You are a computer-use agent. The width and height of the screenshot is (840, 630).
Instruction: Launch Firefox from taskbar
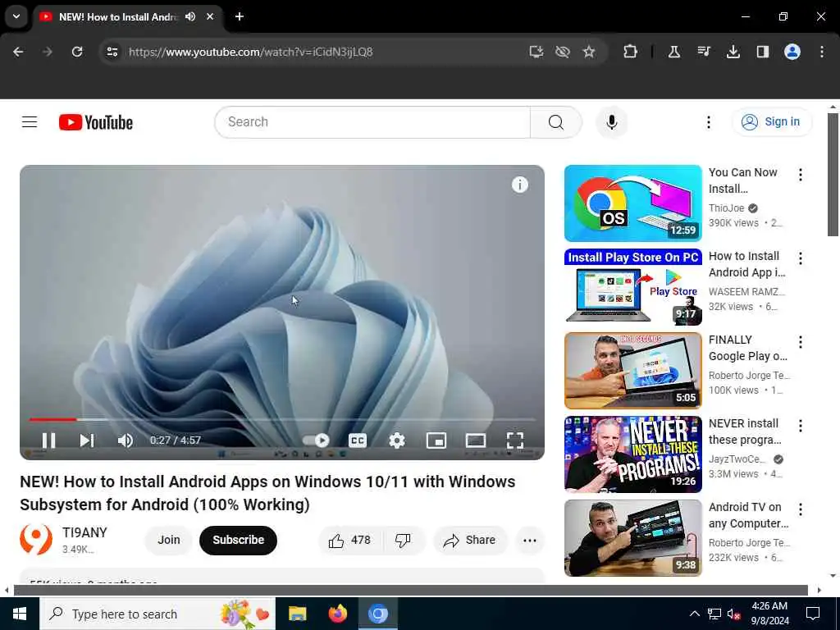[x=337, y=614]
